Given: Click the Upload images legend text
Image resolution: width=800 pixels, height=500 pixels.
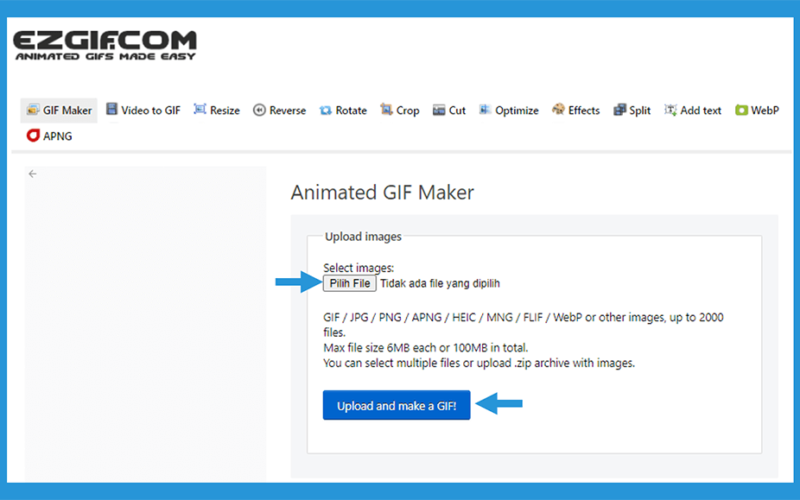Looking at the screenshot, I should (363, 237).
